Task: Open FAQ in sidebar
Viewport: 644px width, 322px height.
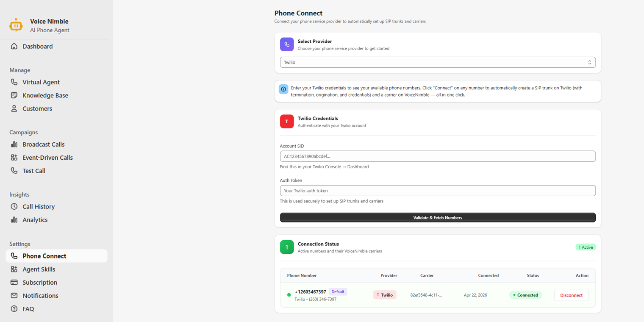Action: click(x=56, y=309)
